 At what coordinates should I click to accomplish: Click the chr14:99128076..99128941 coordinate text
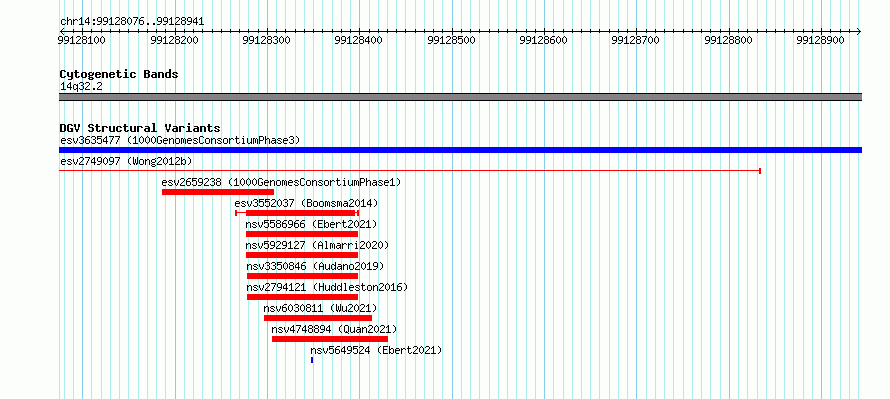pos(132,22)
